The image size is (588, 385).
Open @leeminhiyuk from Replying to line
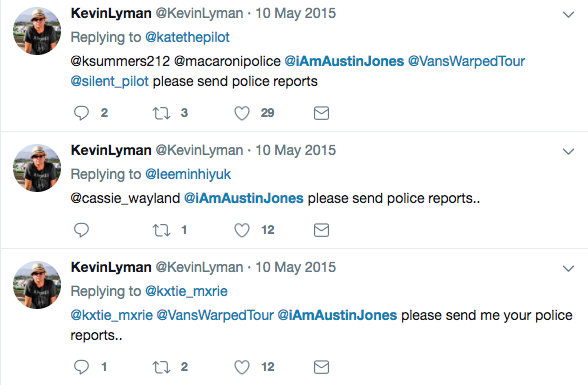188,174
